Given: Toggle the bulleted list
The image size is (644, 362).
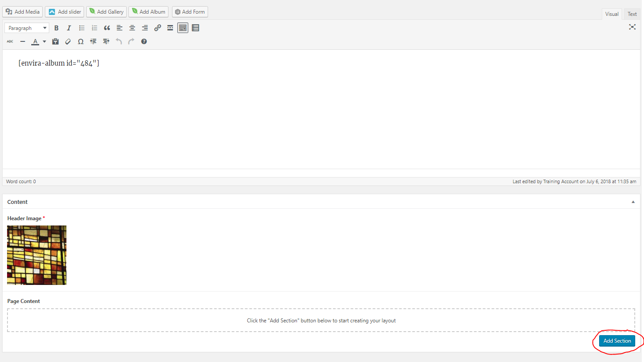Looking at the screenshot, I should click(x=82, y=28).
